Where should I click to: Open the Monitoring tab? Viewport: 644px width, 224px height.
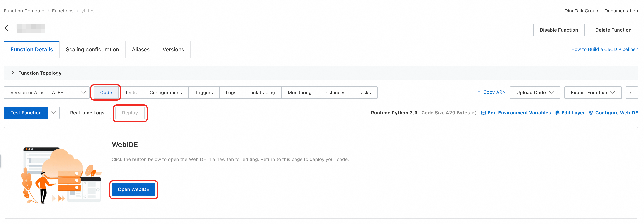click(299, 93)
